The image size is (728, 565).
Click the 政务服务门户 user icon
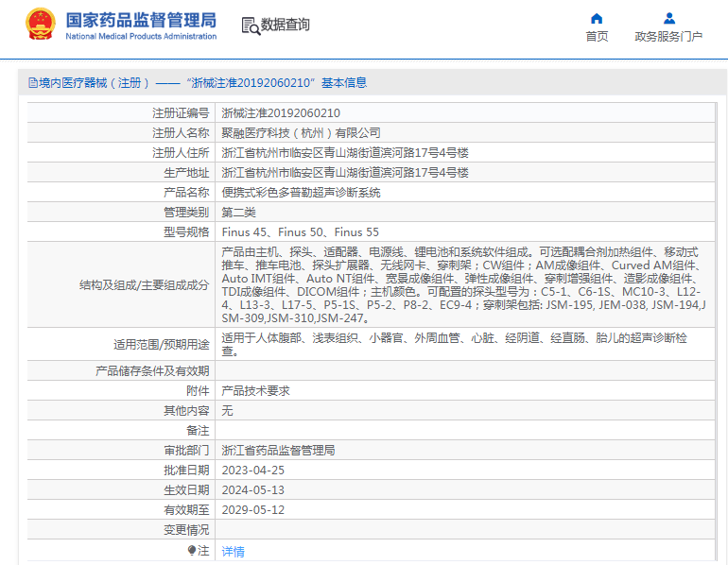[669, 19]
